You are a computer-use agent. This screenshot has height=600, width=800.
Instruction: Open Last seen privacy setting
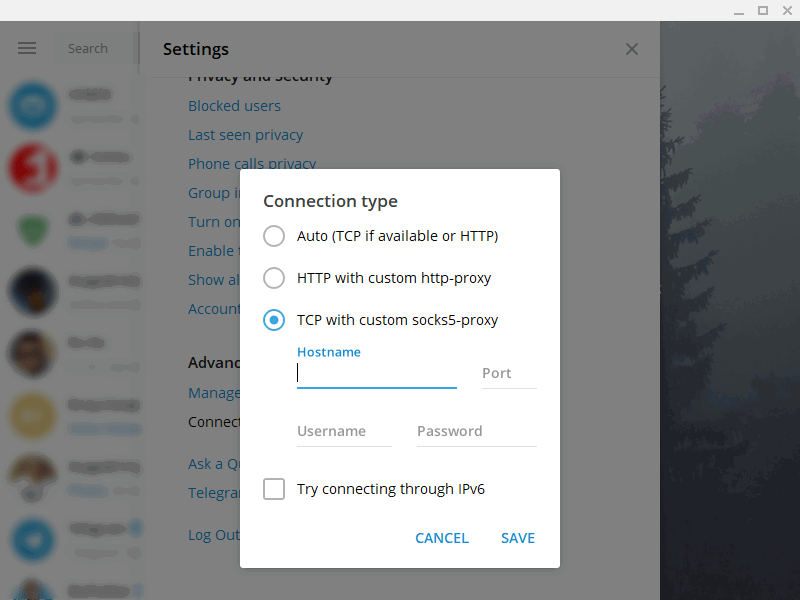[245, 135]
